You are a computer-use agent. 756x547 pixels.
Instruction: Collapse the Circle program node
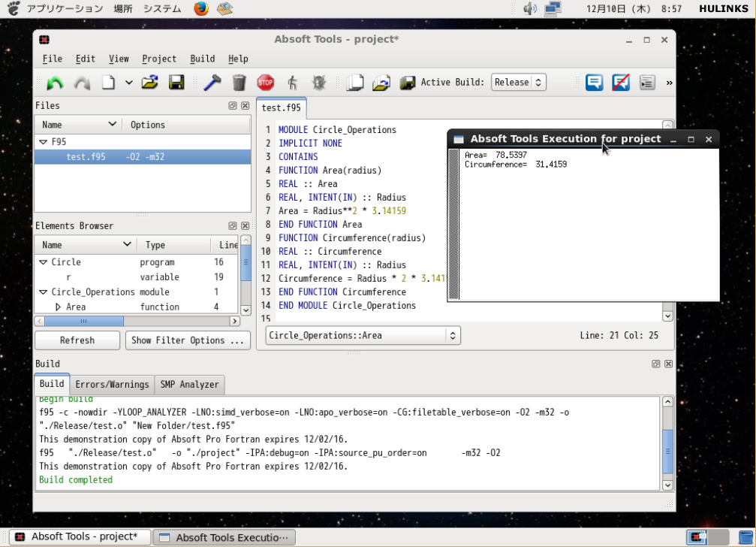pyautogui.click(x=43, y=262)
